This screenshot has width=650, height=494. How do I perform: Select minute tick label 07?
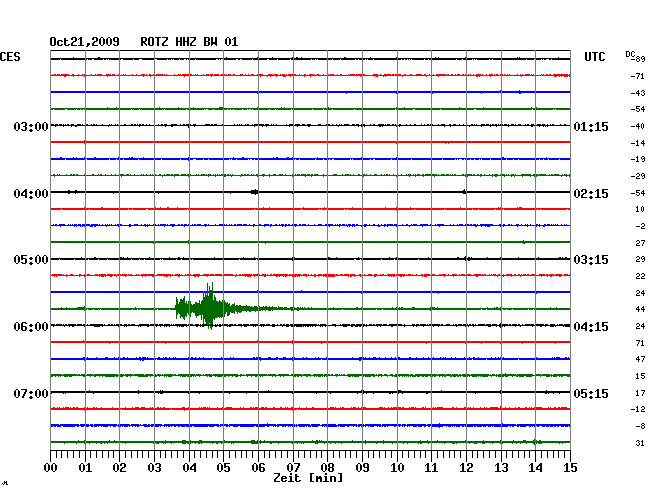[x=293, y=468]
